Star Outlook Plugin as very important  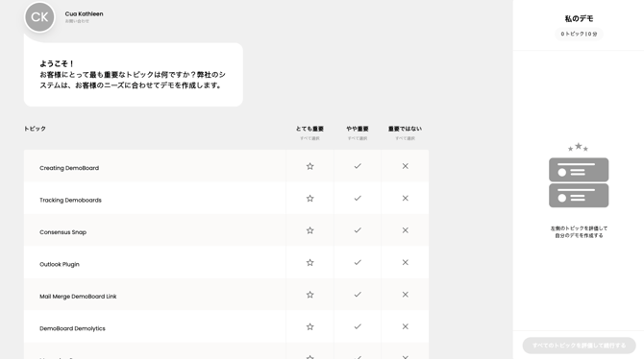pos(310,263)
